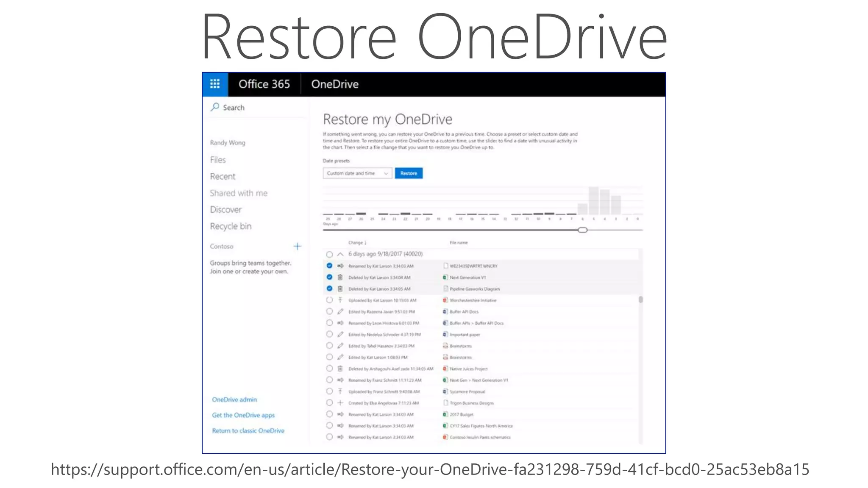
Task: Click the change list vertical scrollbar thumb
Action: coord(641,299)
